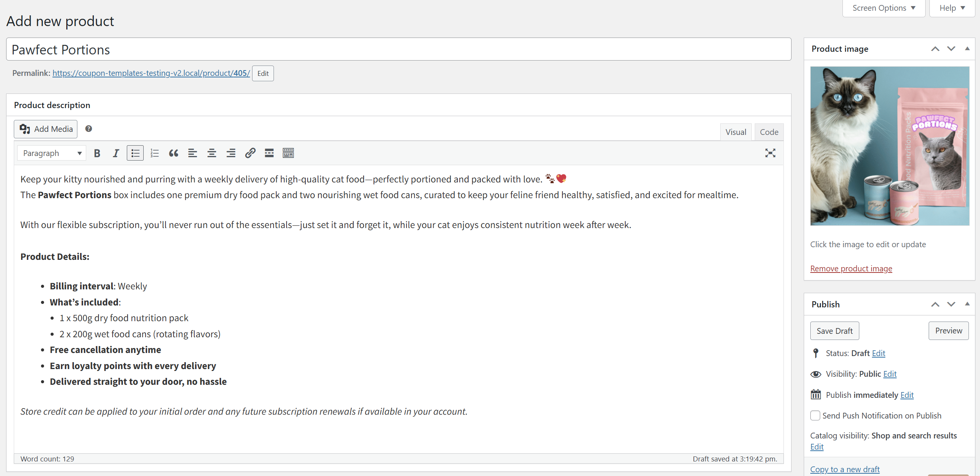The image size is (980, 476).
Task: Click the cat product image thumbnail
Action: [890, 146]
